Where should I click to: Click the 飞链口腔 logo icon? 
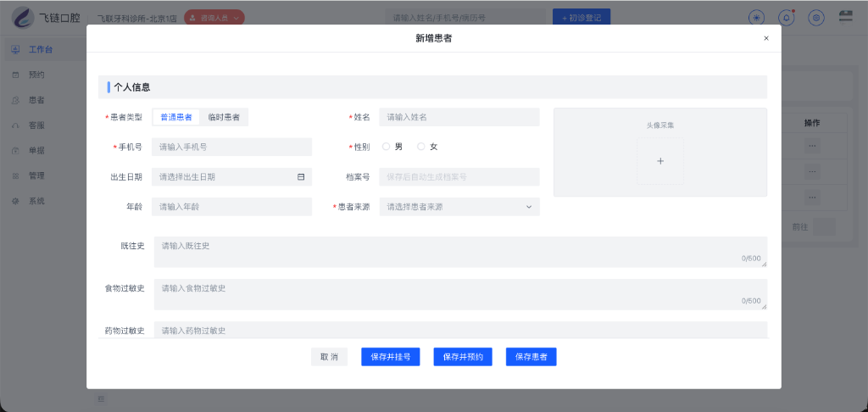click(x=23, y=17)
